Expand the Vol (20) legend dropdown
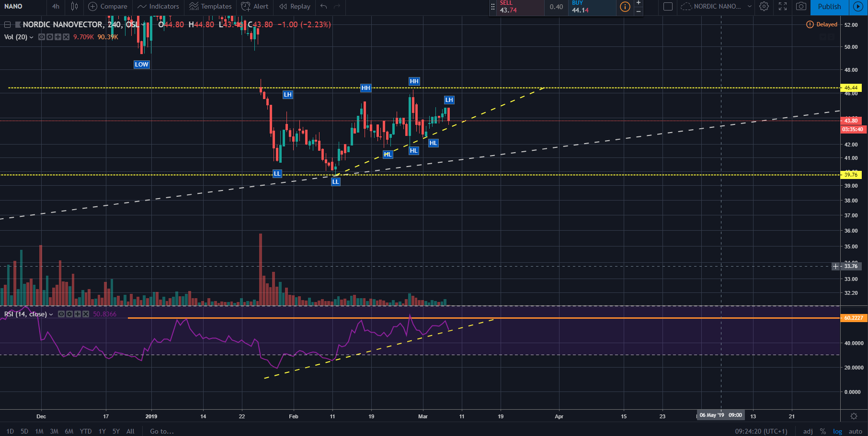This screenshot has height=436, width=868. pos(32,37)
